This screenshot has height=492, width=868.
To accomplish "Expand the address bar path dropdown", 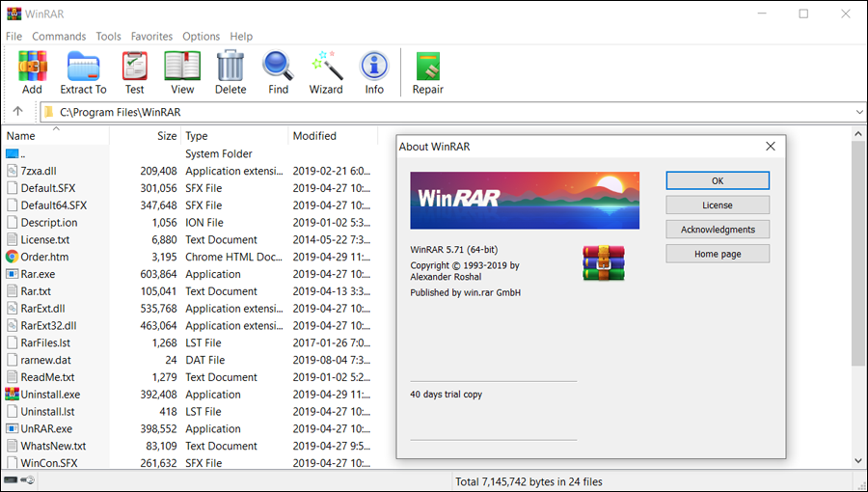I will coord(859,112).
